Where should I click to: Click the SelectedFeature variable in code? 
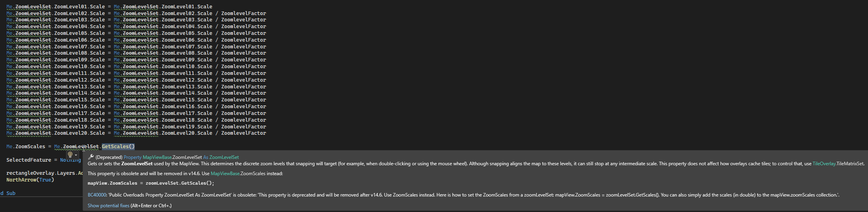pos(29,160)
